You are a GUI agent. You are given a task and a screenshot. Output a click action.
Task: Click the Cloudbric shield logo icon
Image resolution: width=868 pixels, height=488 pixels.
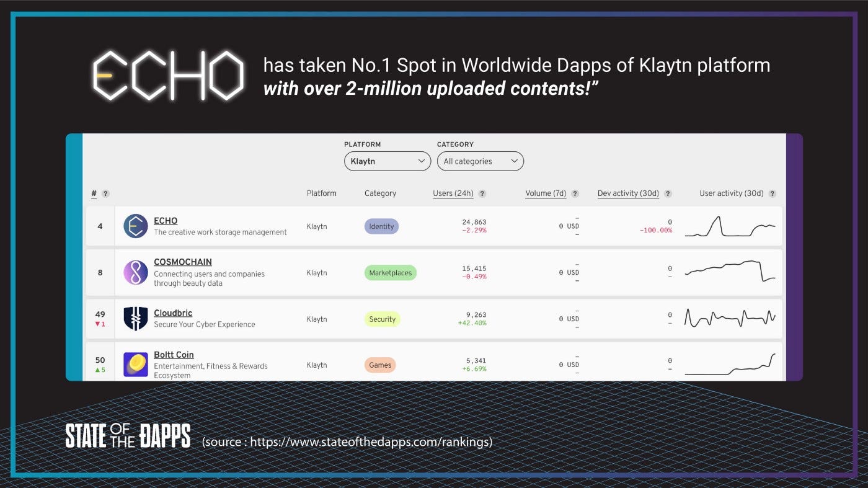tap(135, 319)
